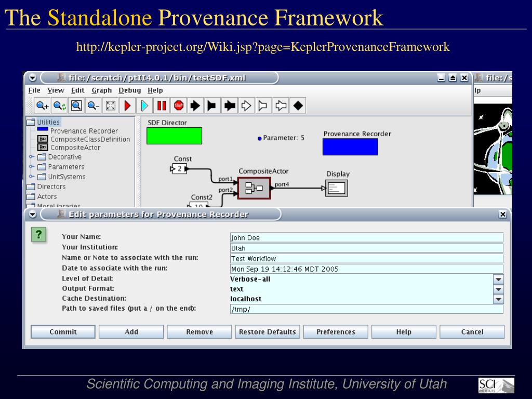Screen dimensions: 532x399
Task: Click the run note field 'Test Workflow'
Action: [366, 259]
